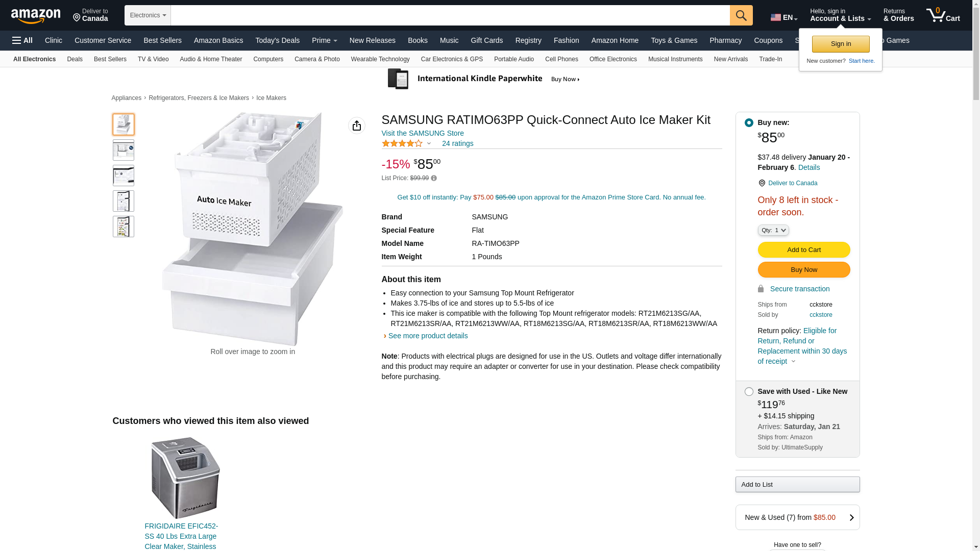Open the Electronics search category dropdown
The width and height of the screenshot is (980, 551).
coord(148,15)
